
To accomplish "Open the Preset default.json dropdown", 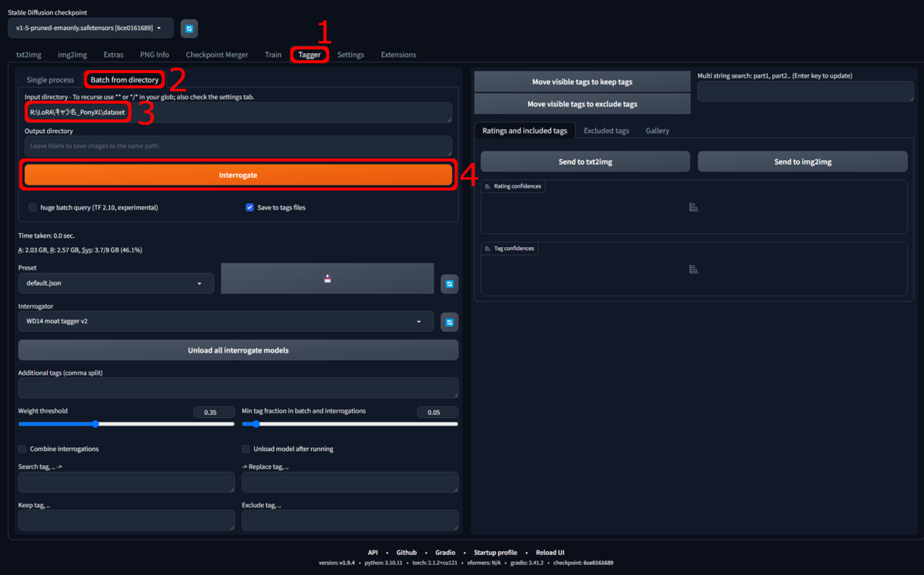I will point(115,283).
